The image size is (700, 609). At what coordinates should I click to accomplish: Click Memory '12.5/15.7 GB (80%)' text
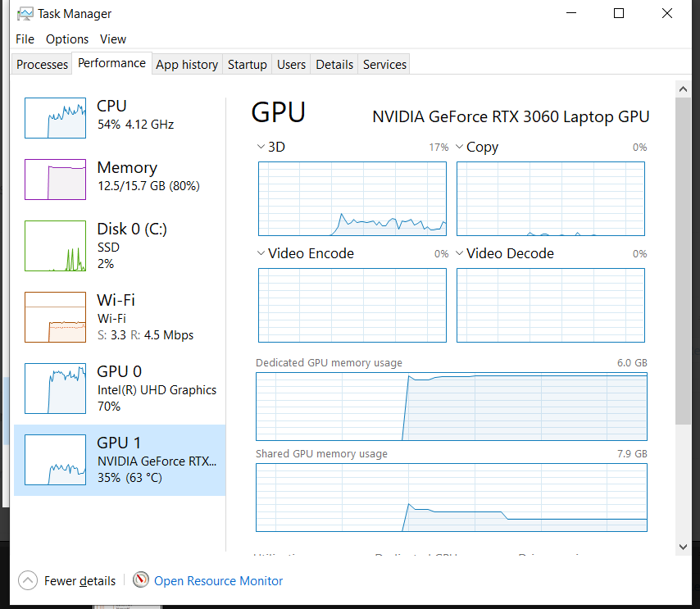coord(148,186)
